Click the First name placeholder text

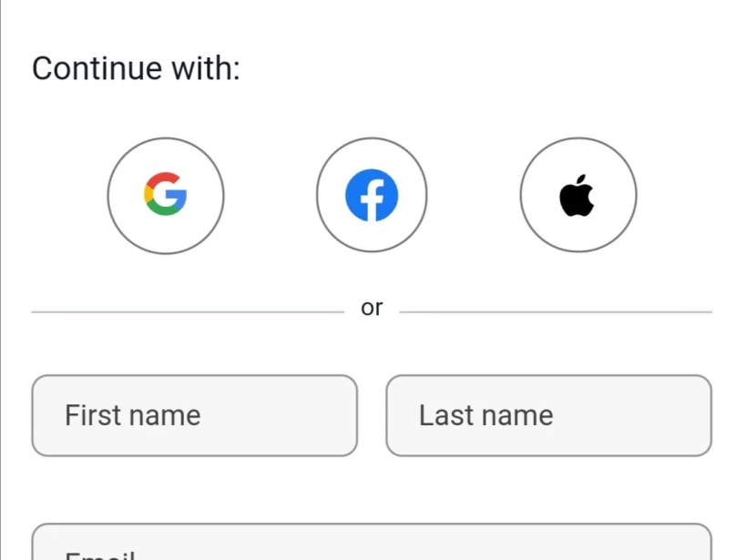click(x=133, y=415)
